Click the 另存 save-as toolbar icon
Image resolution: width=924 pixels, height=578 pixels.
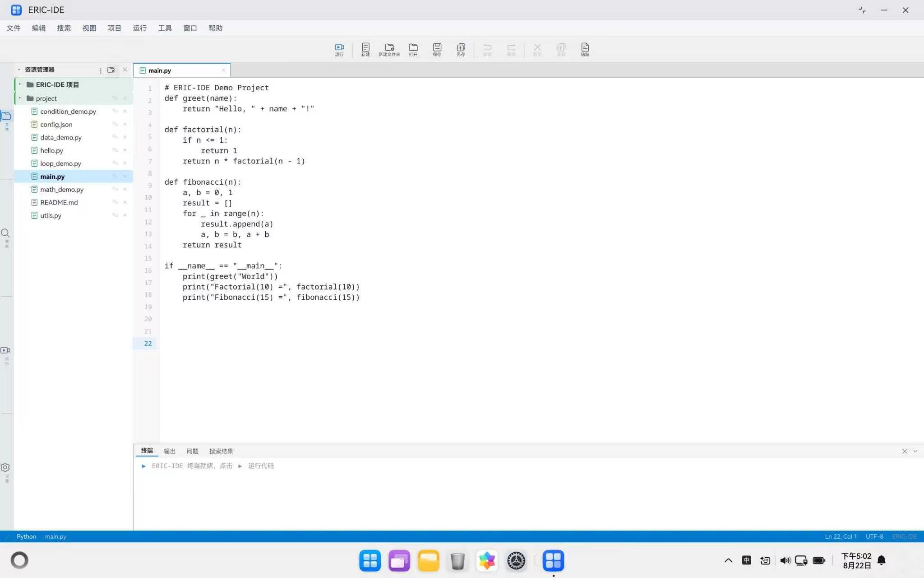(x=461, y=49)
